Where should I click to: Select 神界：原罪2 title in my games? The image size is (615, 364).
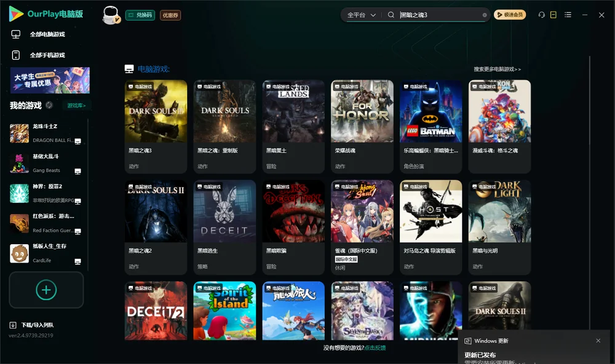point(47,186)
